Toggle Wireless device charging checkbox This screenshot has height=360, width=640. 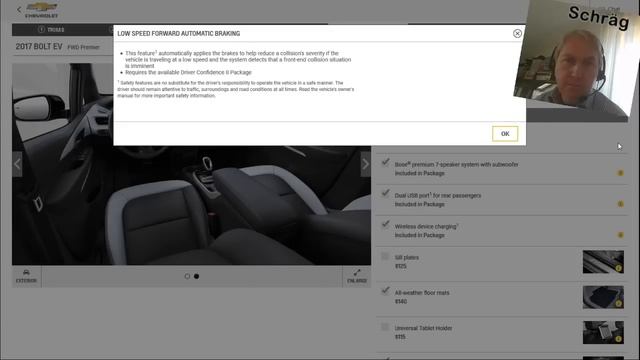[385, 224]
